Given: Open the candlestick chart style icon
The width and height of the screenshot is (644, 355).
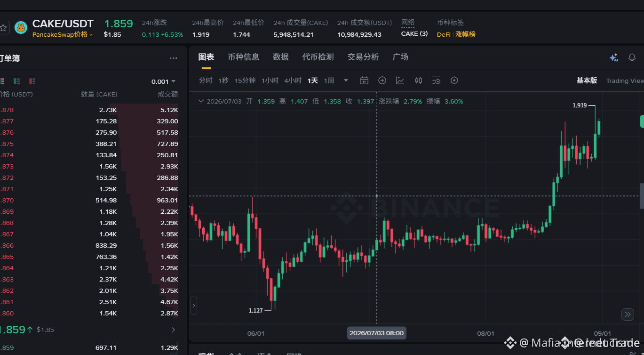Looking at the screenshot, I should pyautogui.click(x=418, y=81).
